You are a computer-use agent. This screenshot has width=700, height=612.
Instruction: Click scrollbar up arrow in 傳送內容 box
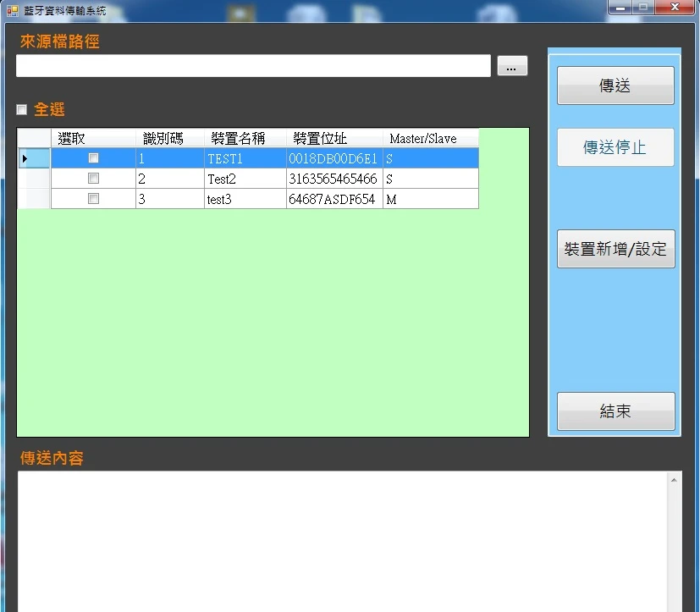tap(675, 480)
